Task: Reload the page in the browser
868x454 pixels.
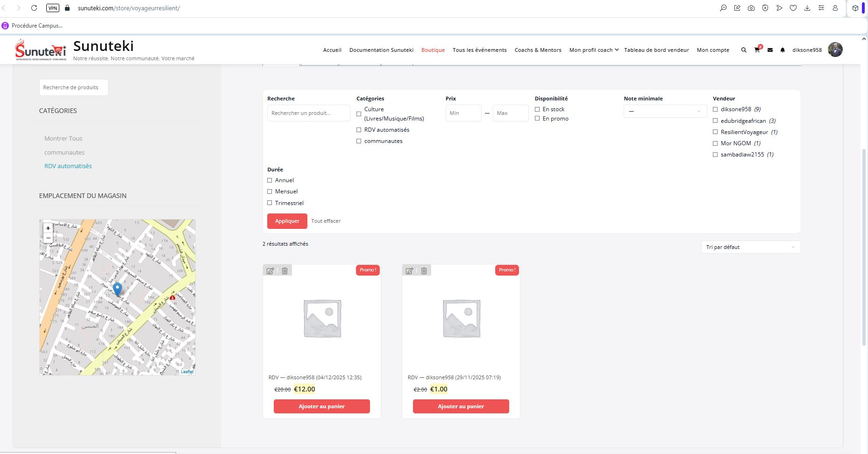Action: pyautogui.click(x=34, y=8)
